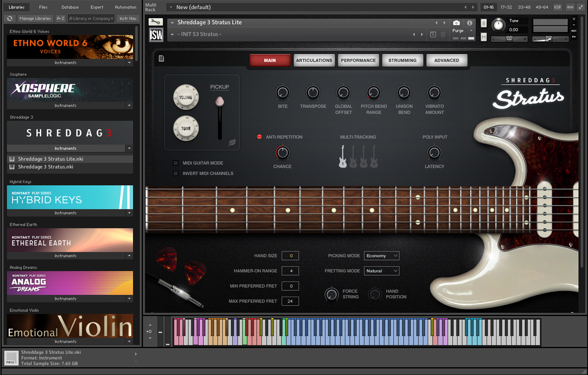Minimize rack view arrows icon

tap(582, 7)
